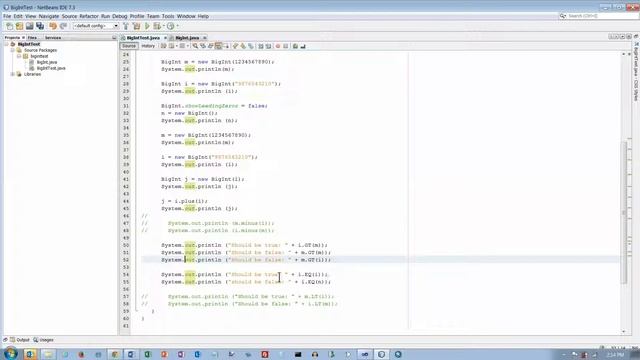Click Find Next Occurrence editor icon
Viewport: 640px width, 360px height.
tap(211, 46)
